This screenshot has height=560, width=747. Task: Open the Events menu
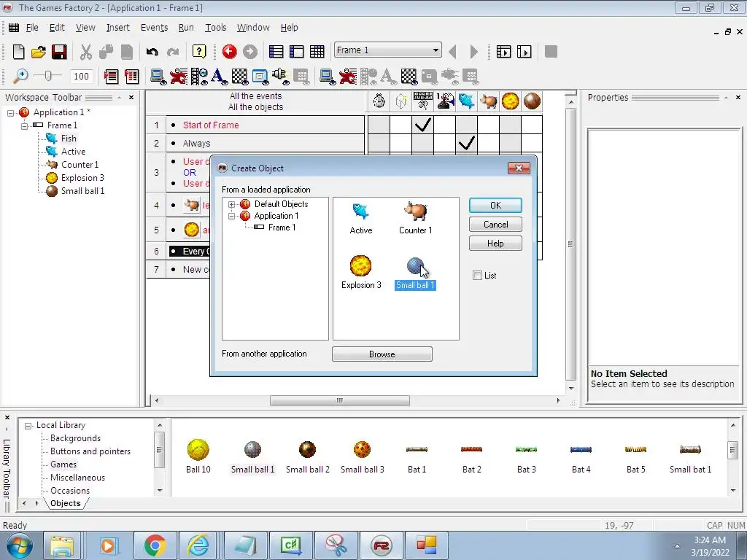(154, 28)
